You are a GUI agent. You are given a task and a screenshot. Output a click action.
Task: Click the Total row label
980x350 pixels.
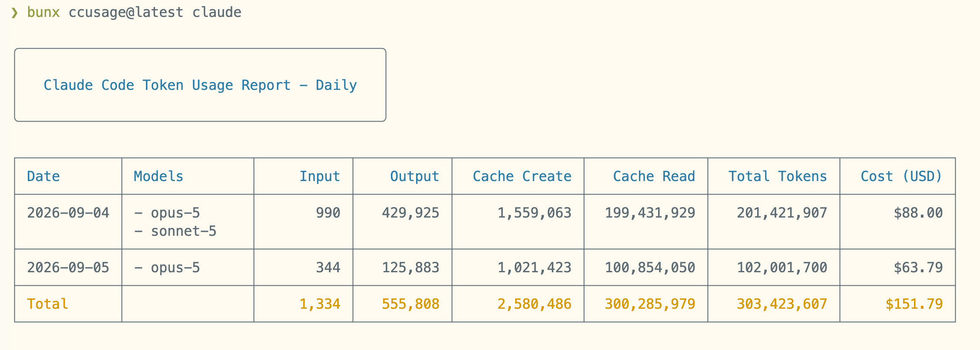click(48, 304)
